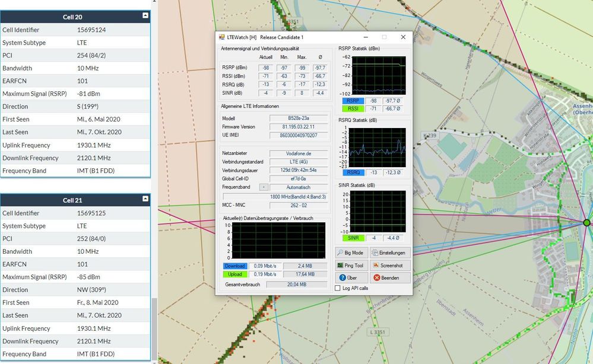Expand Frequenzband with the plus button

[264, 187]
